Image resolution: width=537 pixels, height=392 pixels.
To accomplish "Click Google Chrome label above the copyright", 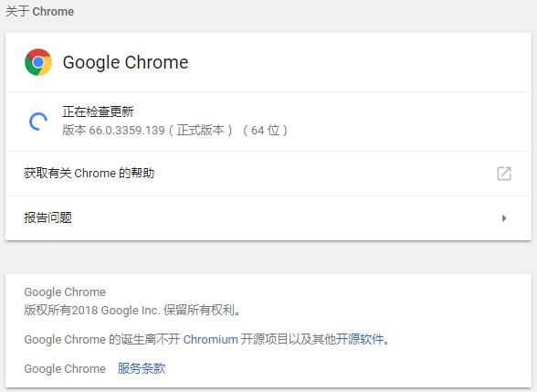I will (x=65, y=292).
